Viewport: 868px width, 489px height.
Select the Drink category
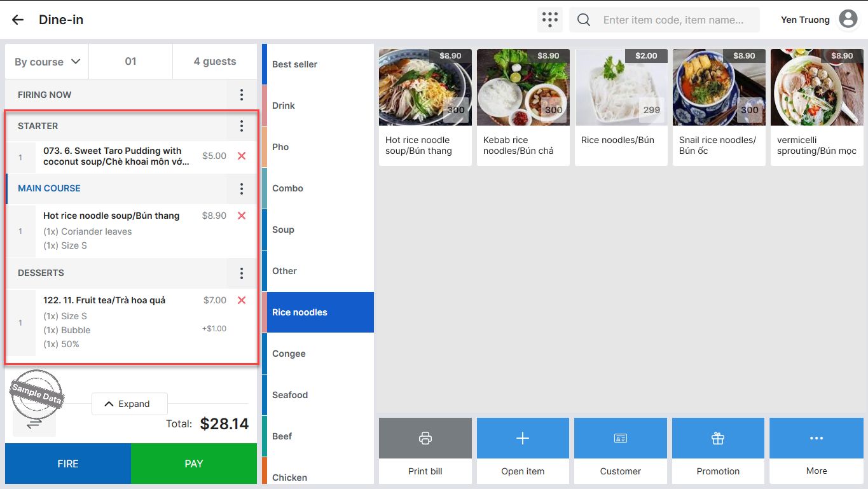coord(318,106)
